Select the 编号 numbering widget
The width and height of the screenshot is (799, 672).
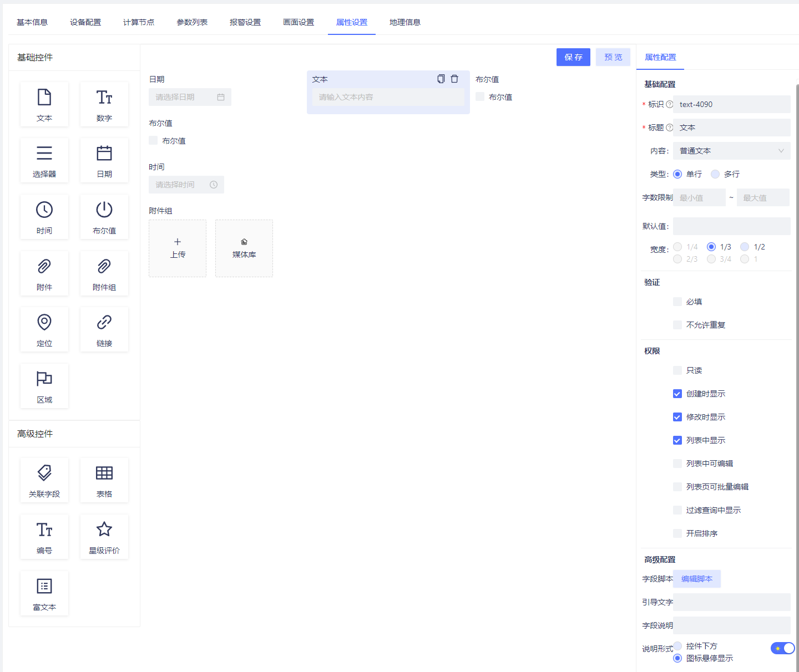(x=44, y=537)
